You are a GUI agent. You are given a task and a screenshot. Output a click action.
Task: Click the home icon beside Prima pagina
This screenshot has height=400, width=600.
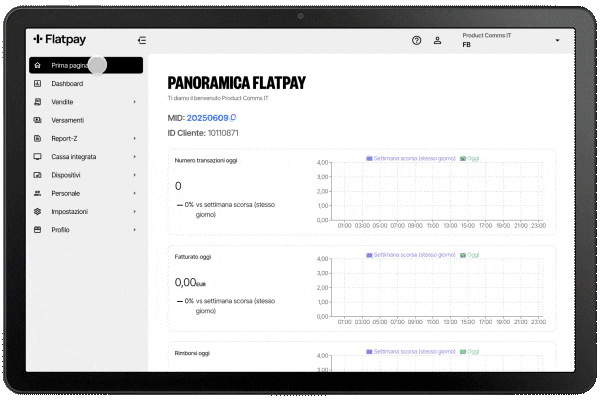point(38,65)
